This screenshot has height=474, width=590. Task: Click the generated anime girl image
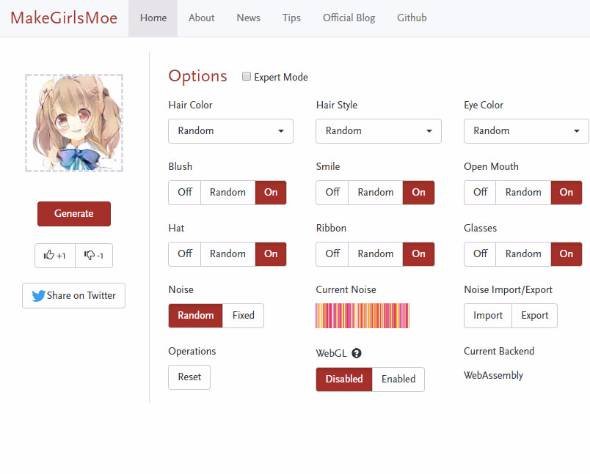tap(74, 123)
